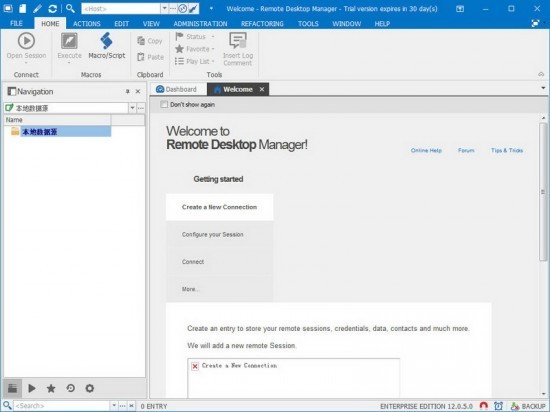Select the More... getting started step

[220, 289]
